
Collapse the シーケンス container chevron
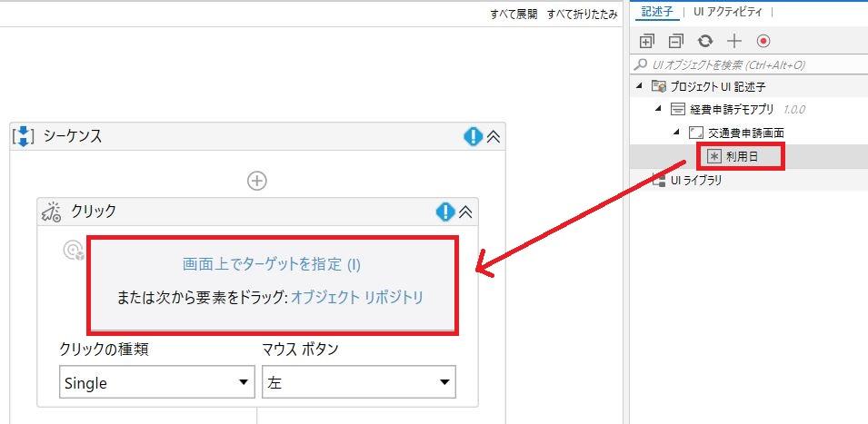click(494, 136)
